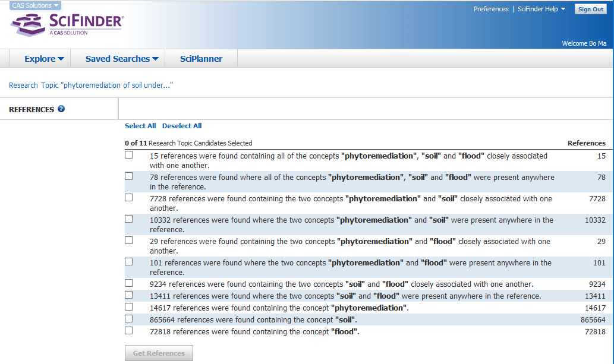Click the count value 72818 in References column
Image resolution: width=614 pixels, height=364 pixels.
[x=595, y=332]
